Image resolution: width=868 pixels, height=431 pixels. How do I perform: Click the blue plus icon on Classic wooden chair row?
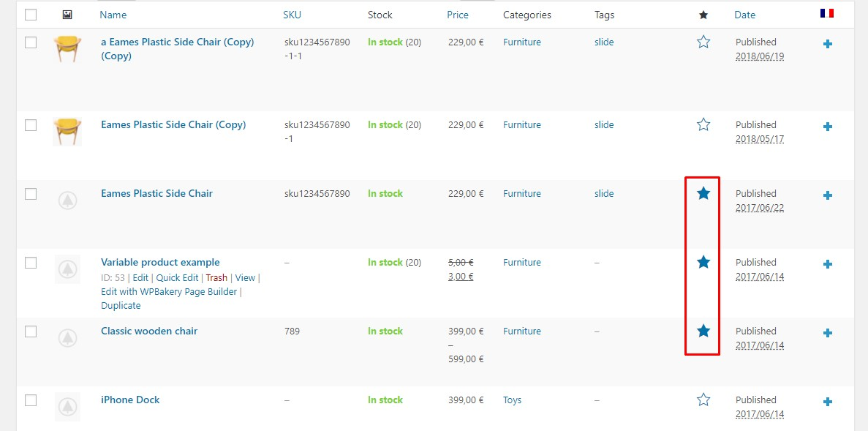tap(827, 332)
